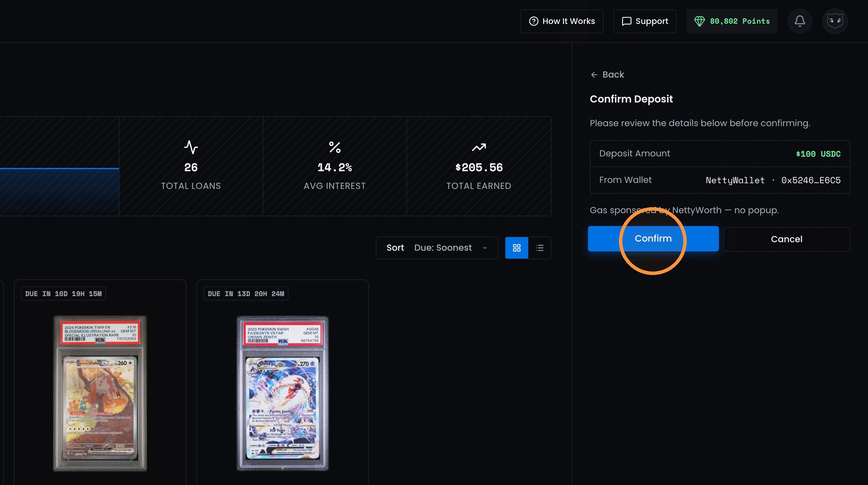Click the Due in 10D 19H 15M badge
The image size is (868, 485).
point(63,294)
